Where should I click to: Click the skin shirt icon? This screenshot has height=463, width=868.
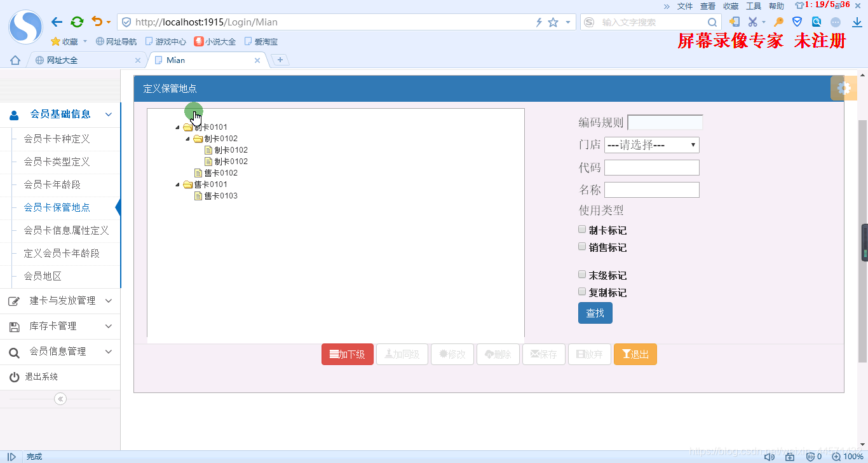[799, 6]
